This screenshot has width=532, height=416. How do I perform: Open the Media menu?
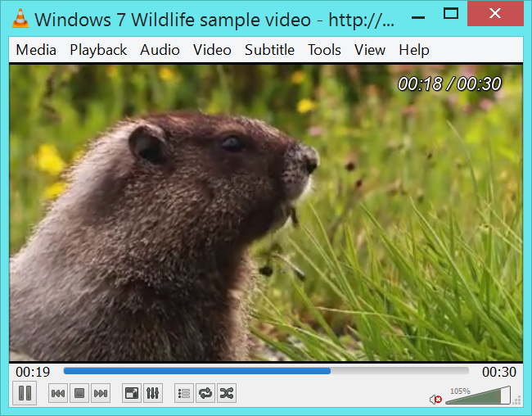coord(36,50)
